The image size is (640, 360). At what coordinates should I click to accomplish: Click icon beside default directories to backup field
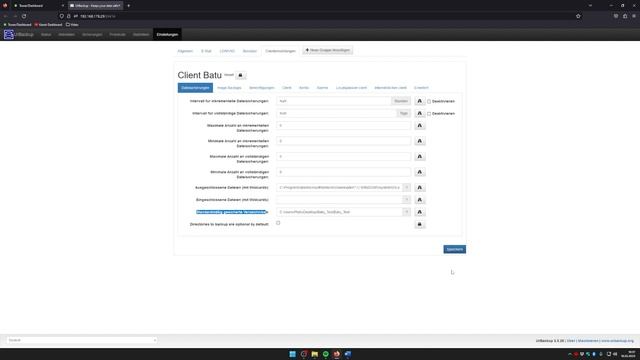coord(419,212)
